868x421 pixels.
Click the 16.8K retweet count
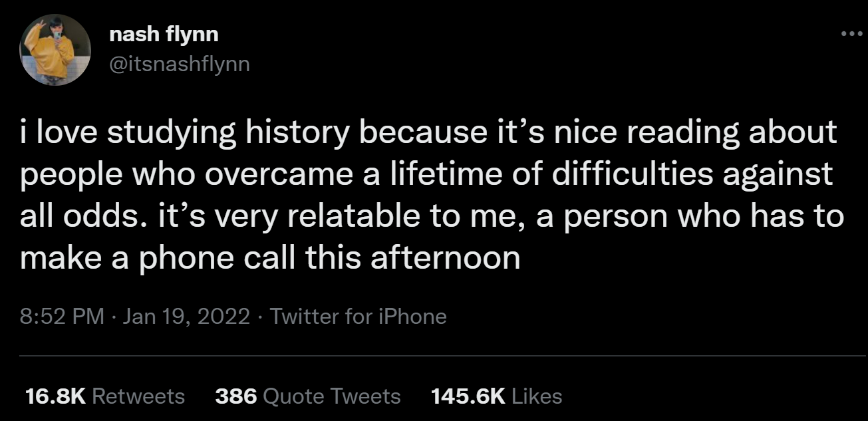tap(55, 396)
